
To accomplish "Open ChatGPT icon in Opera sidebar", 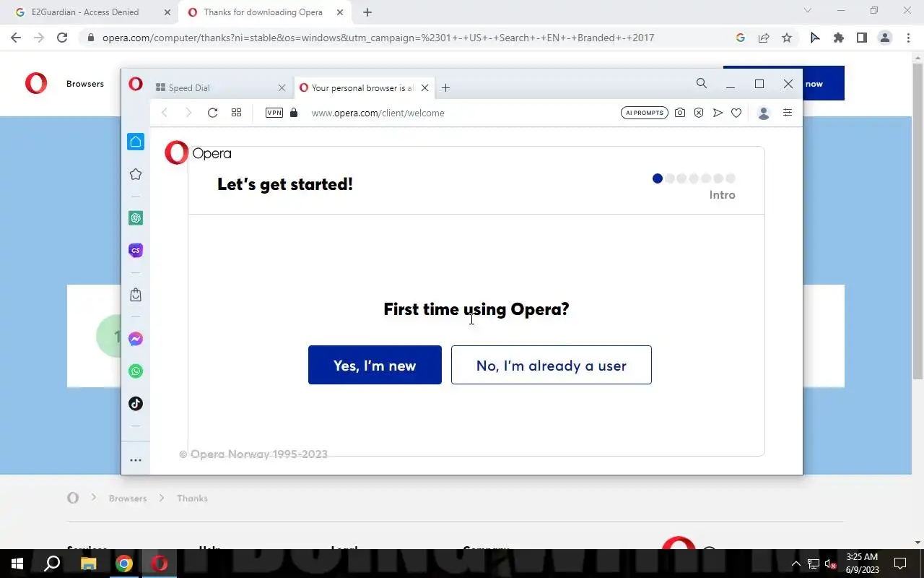I will coord(136,218).
